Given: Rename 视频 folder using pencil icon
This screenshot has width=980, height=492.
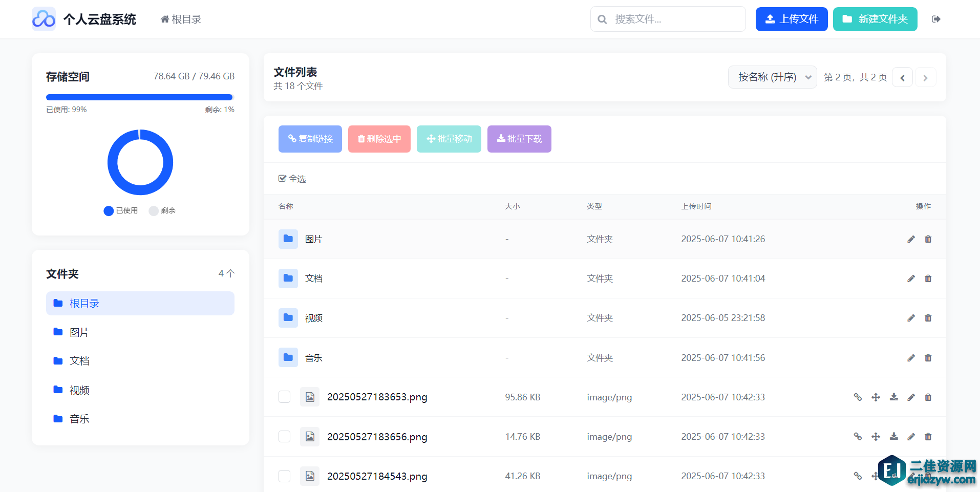Looking at the screenshot, I should click(x=911, y=318).
